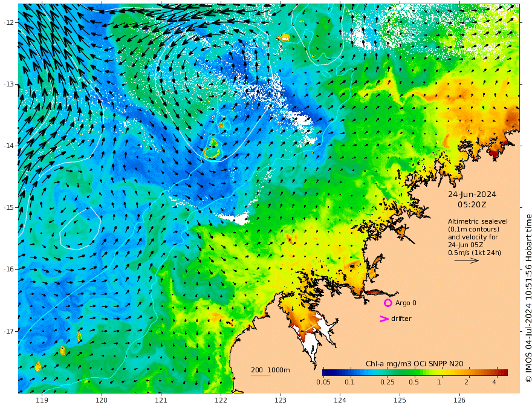Click latitude axis label -15
Screen dimensions: 532x411
click(9, 207)
